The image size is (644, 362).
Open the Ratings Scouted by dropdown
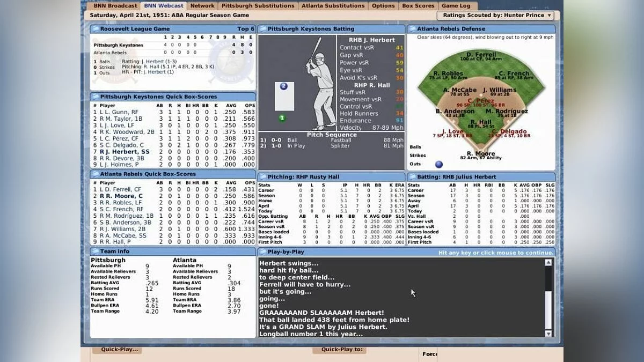(495, 15)
